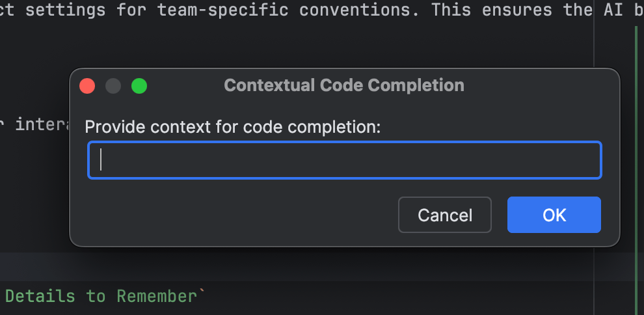The height and width of the screenshot is (315, 644).
Task: Click the highlighted current line in the editor
Action: point(325,267)
